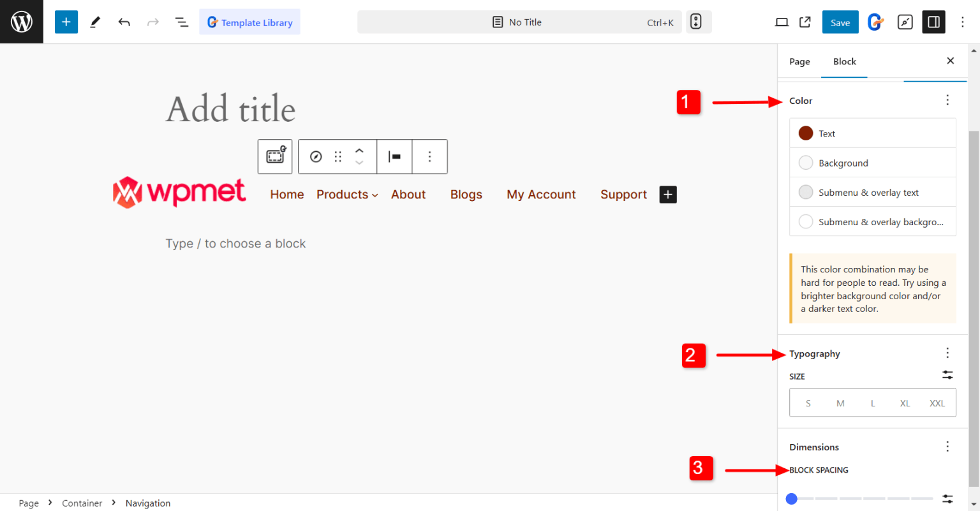The height and width of the screenshot is (511, 980).
Task: Select Navigation in the breadcrumb bar
Action: click(x=147, y=503)
